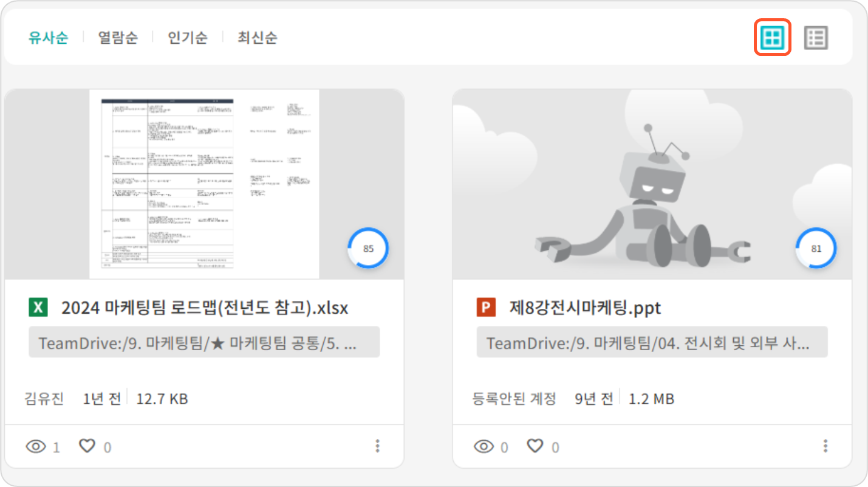This screenshot has width=868, height=487.
Task: Open the 2024 마케팅팀 로드맵(전년도 참고).xlsx title
Action: [205, 308]
